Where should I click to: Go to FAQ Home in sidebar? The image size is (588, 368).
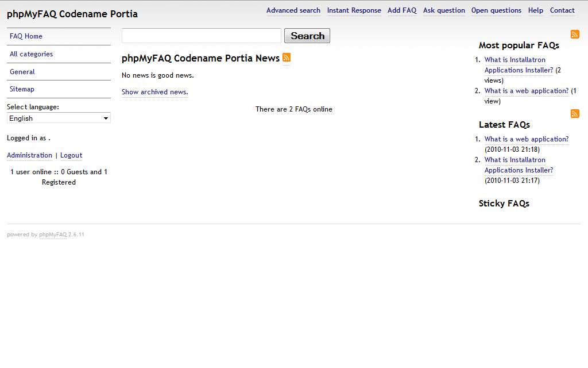(x=26, y=36)
